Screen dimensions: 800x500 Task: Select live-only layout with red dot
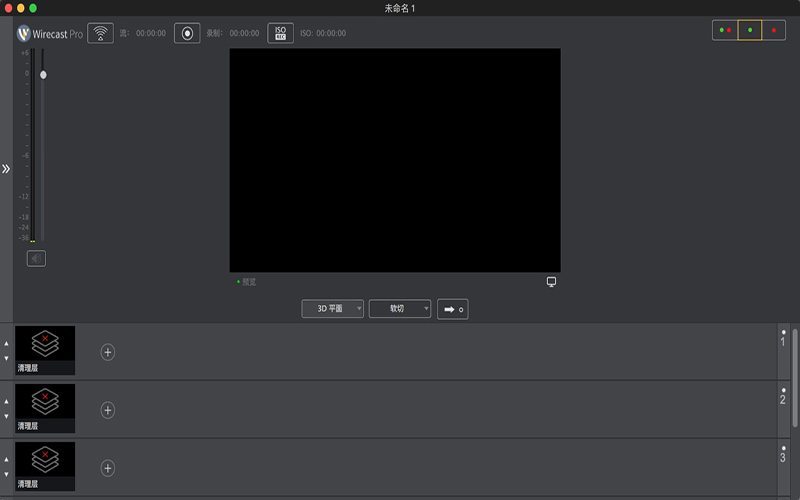[774, 30]
